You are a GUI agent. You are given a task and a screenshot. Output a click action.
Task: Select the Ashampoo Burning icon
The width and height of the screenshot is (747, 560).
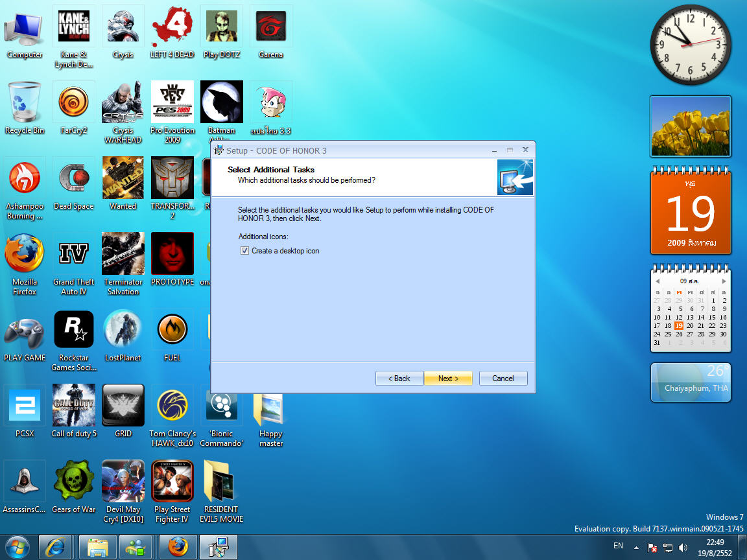pyautogui.click(x=25, y=189)
